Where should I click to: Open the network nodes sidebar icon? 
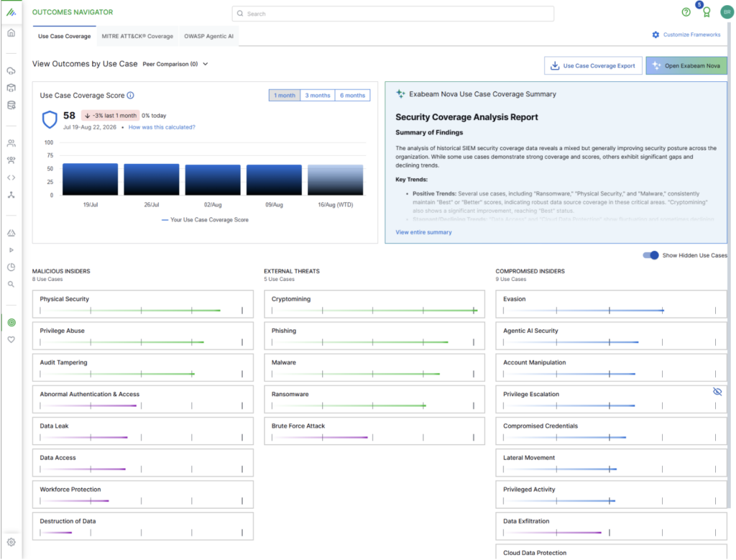11,195
